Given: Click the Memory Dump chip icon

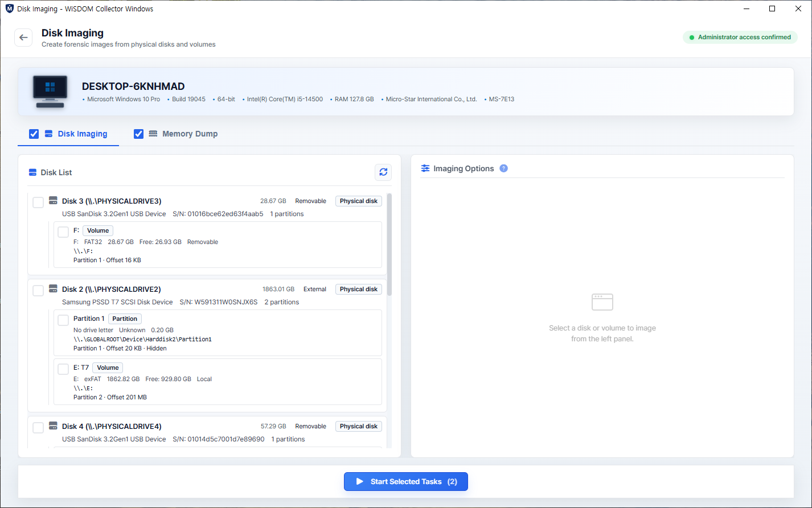Looking at the screenshot, I should pos(153,134).
